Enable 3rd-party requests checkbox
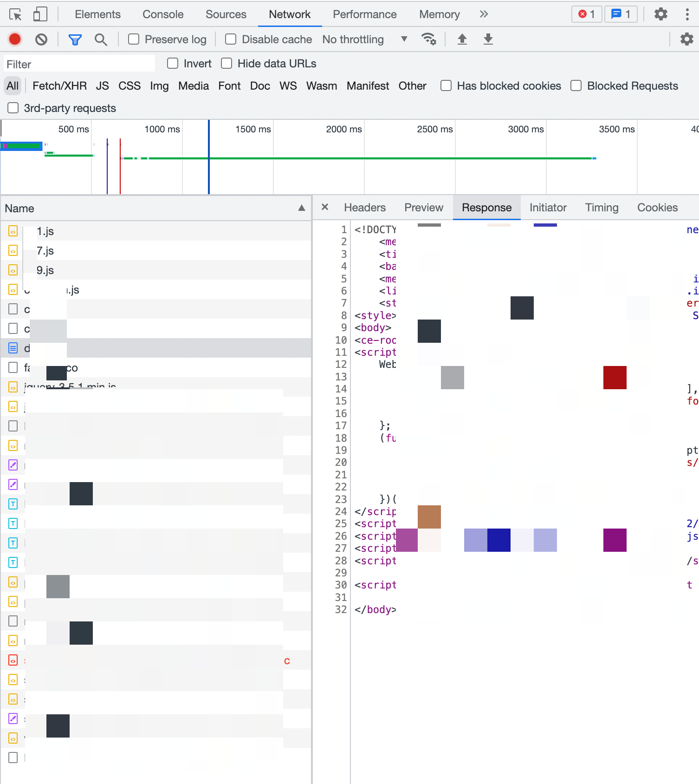The height and width of the screenshot is (784, 699). click(13, 108)
